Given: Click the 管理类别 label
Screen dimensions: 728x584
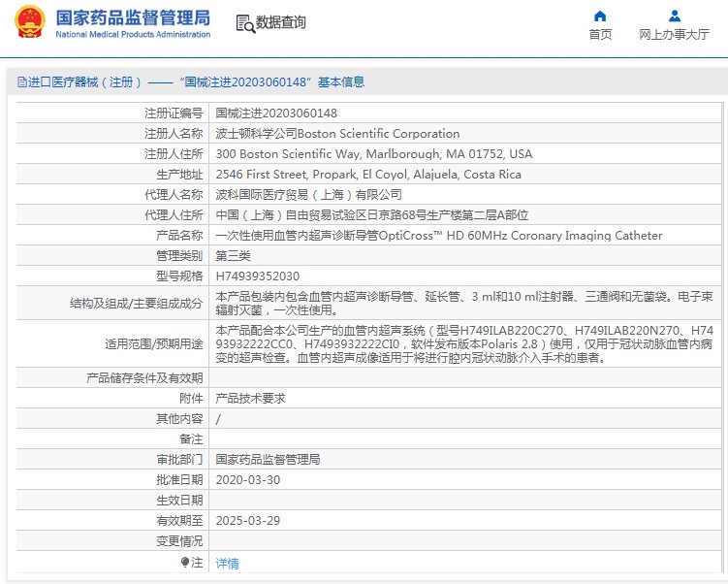Looking at the screenshot, I should 179,256.
